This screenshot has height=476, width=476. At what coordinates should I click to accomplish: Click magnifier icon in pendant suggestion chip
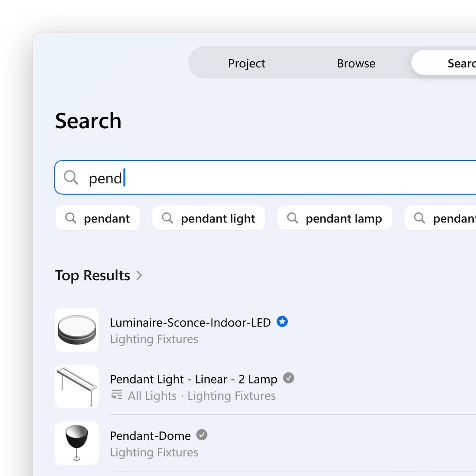coord(71,218)
